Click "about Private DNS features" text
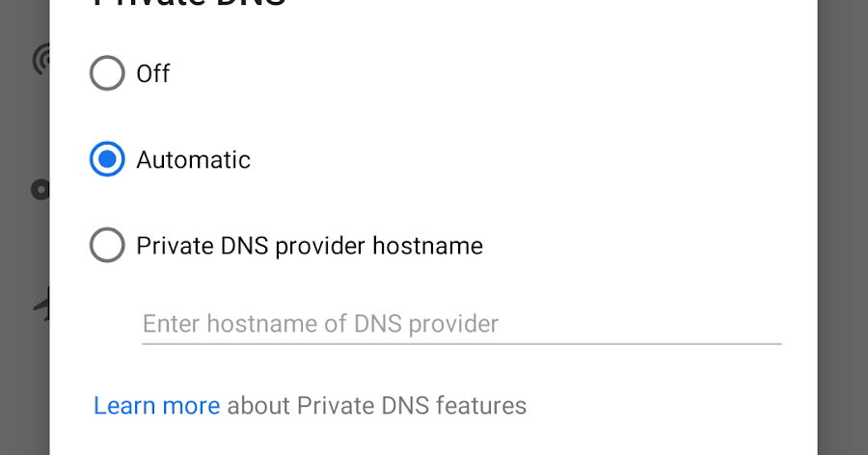 click(376, 406)
